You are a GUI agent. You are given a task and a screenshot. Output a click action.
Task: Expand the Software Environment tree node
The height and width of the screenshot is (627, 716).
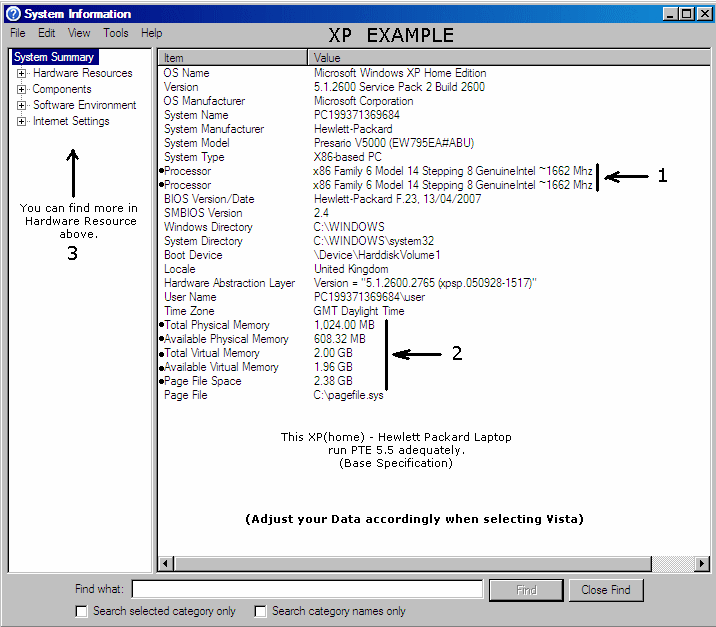tap(22, 106)
